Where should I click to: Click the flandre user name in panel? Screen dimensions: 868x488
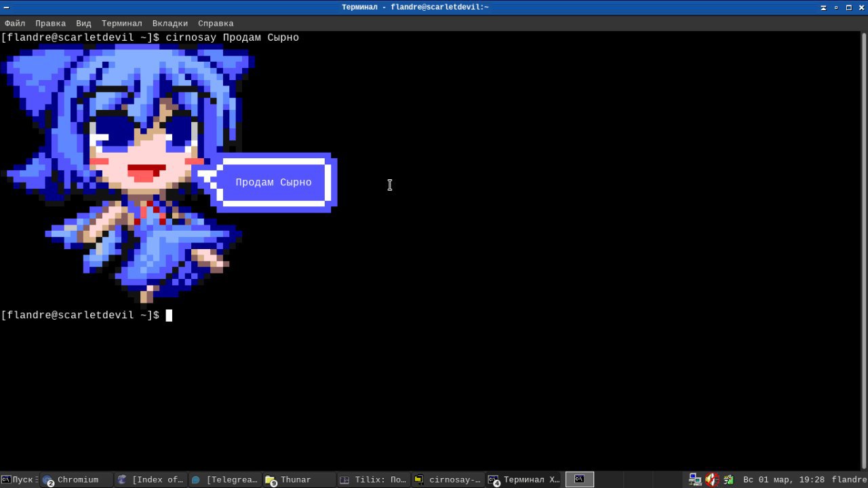(849, 480)
